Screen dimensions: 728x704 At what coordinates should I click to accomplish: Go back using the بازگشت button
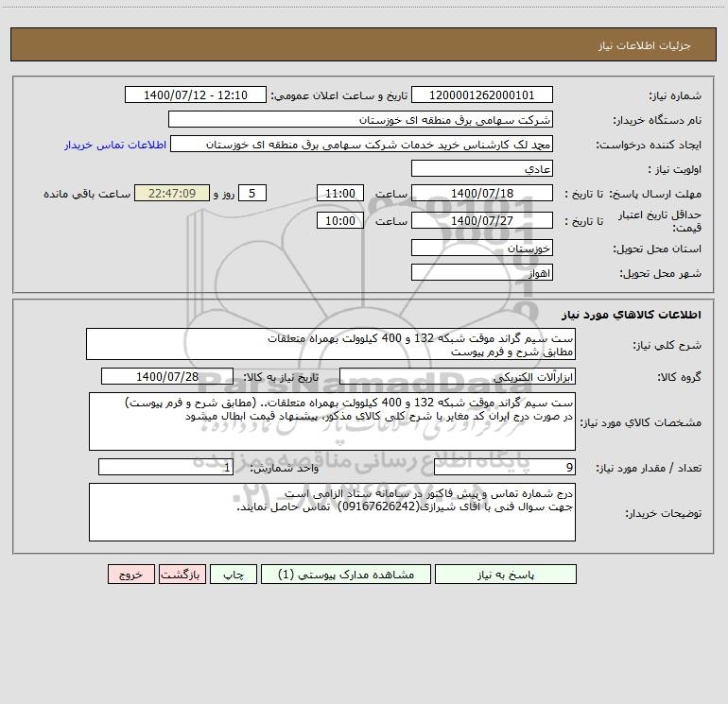pos(182,574)
